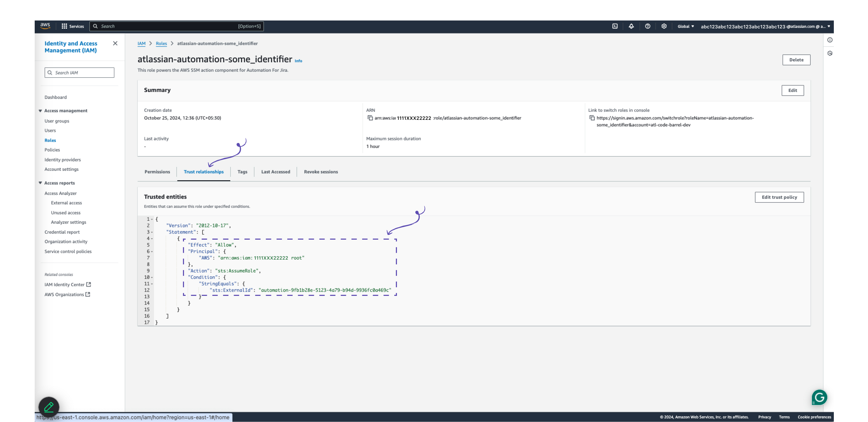This screenshot has height=422, width=868.
Task: Open the Services grid menu
Action: point(73,26)
